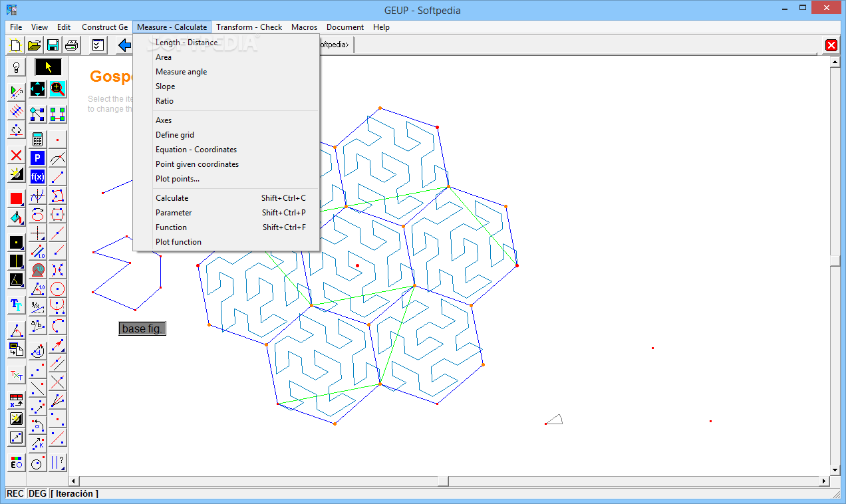Click the vertical scrollbar down arrow

[x=835, y=470]
